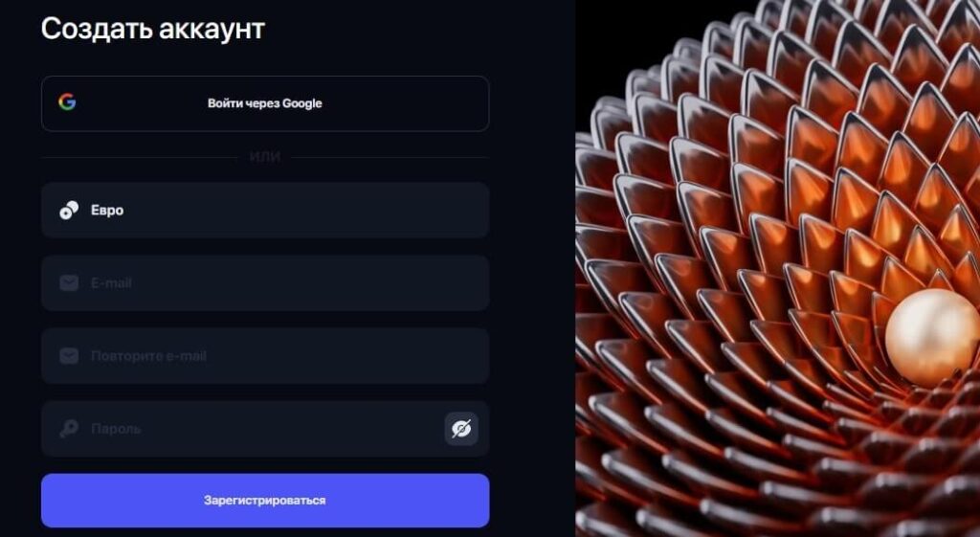
Task: Select the Евро label text
Action: click(107, 210)
